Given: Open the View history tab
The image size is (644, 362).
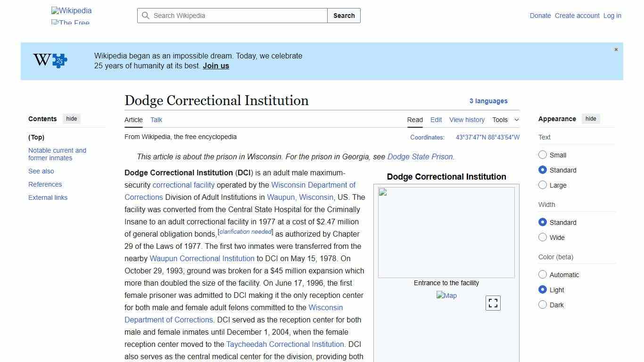Looking at the screenshot, I should pyautogui.click(x=467, y=120).
